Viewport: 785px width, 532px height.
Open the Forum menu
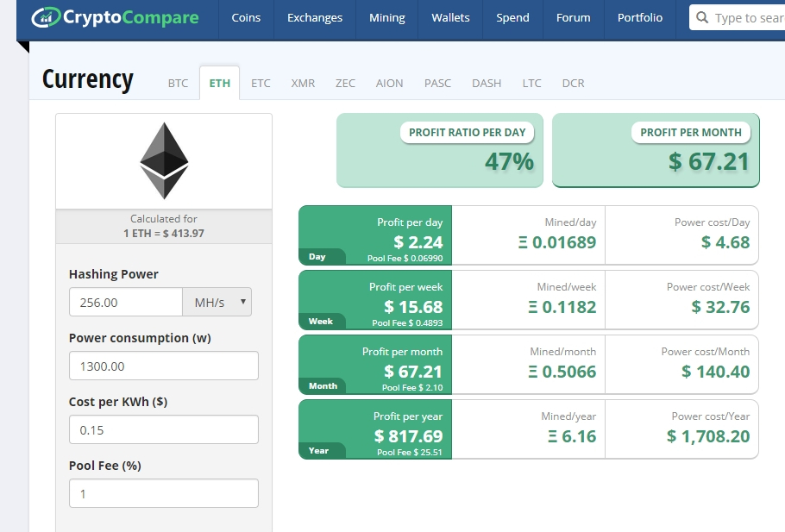coord(574,18)
